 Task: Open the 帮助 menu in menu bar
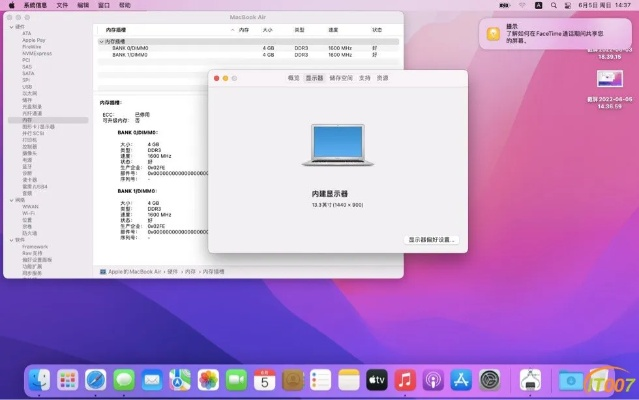(x=124, y=5)
